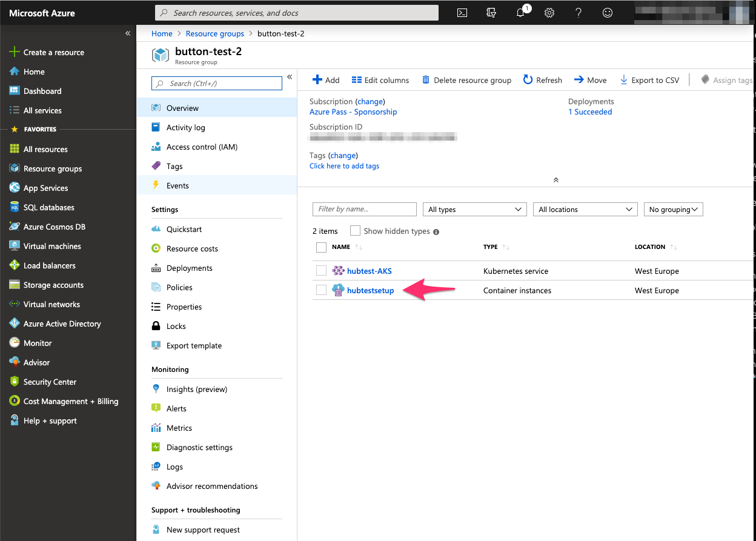Open Locks under Settings
This screenshot has width=756, height=541.
(217, 326)
